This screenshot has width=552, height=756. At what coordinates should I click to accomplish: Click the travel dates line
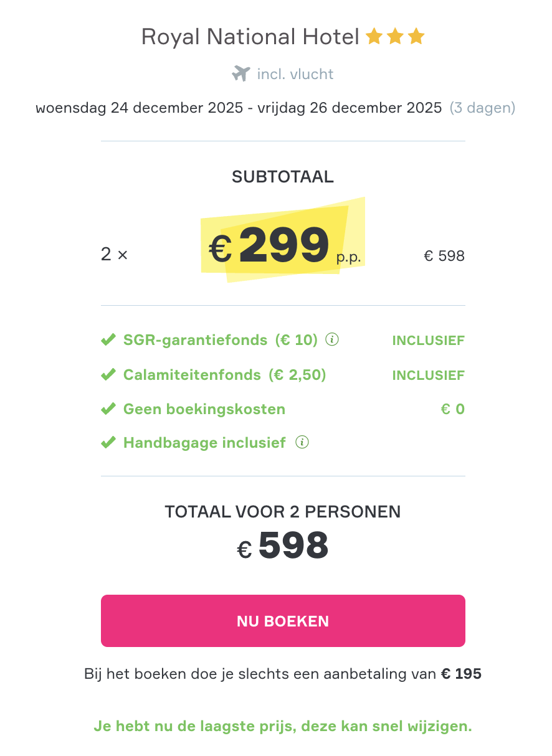click(x=239, y=108)
